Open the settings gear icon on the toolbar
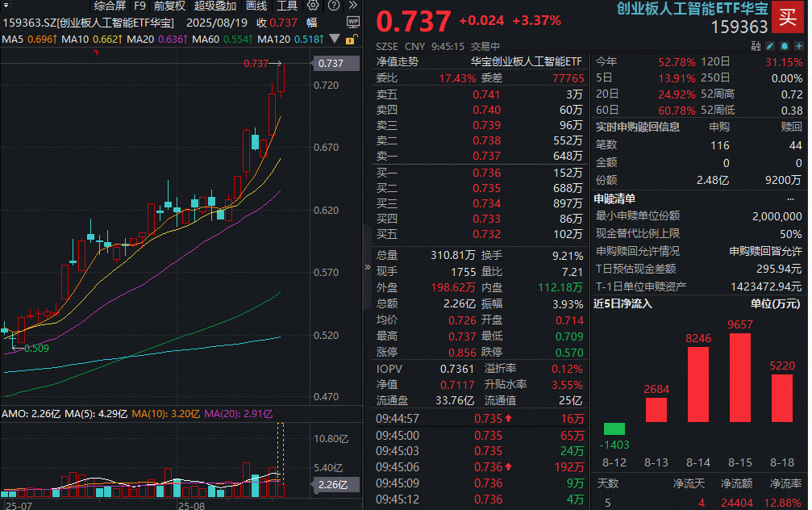Viewport: 812px width, 510px height. click(x=313, y=6)
